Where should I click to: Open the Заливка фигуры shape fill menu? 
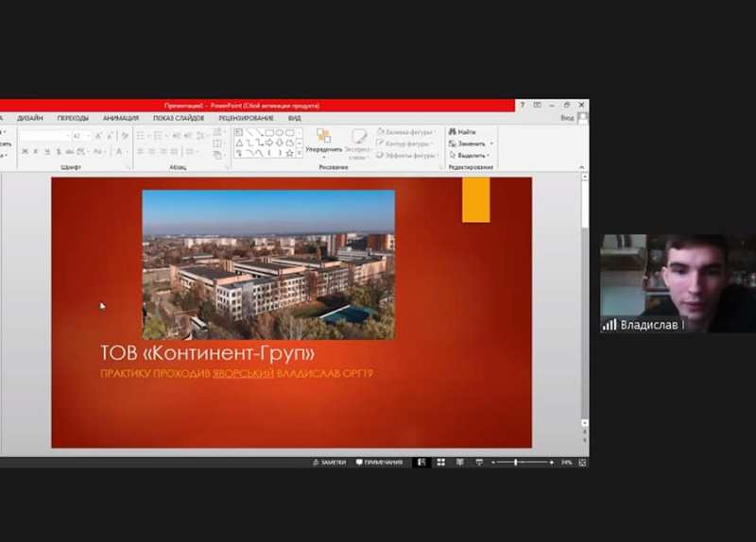click(406, 132)
